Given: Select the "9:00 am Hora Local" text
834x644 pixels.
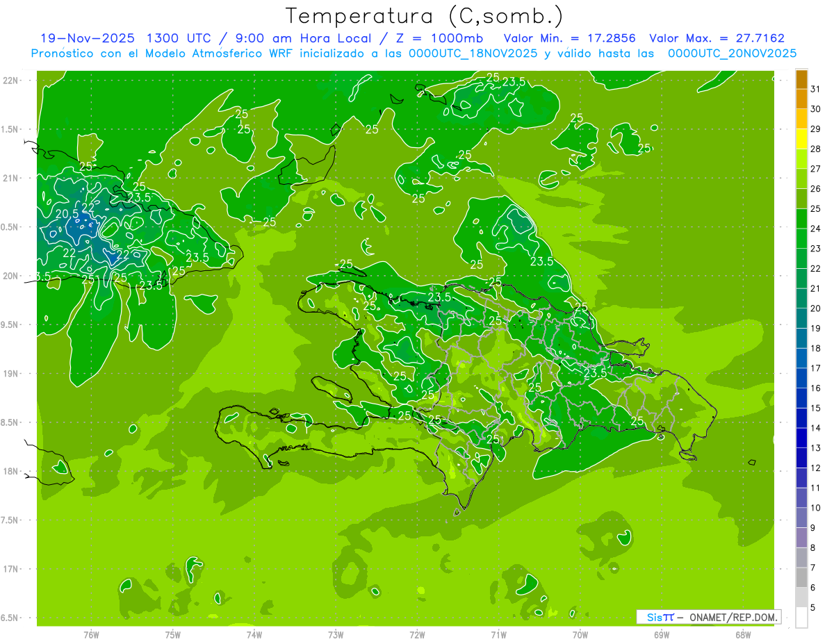Looking at the screenshot, I should pyautogui.click(x=303, y=38).
